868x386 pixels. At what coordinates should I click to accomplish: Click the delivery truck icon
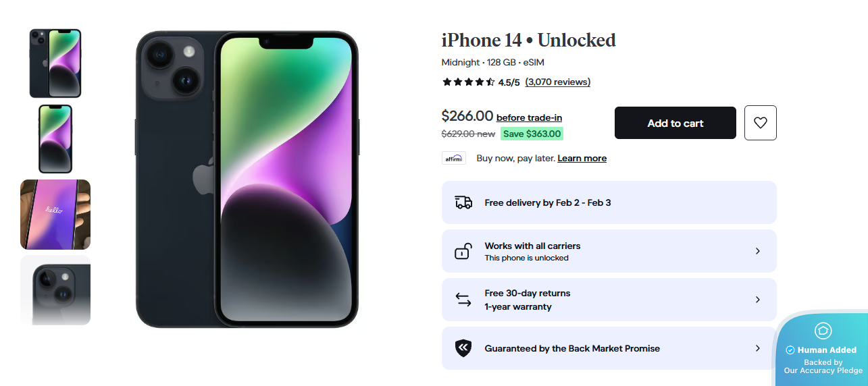point(463,202)
